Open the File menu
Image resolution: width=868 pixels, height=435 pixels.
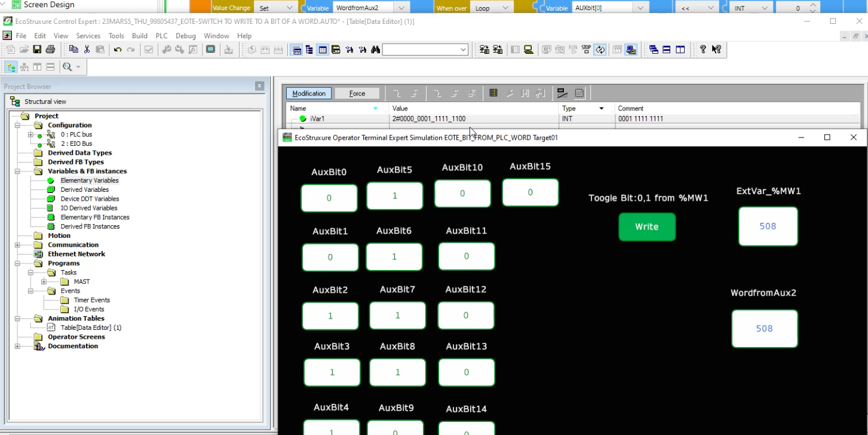21,36
